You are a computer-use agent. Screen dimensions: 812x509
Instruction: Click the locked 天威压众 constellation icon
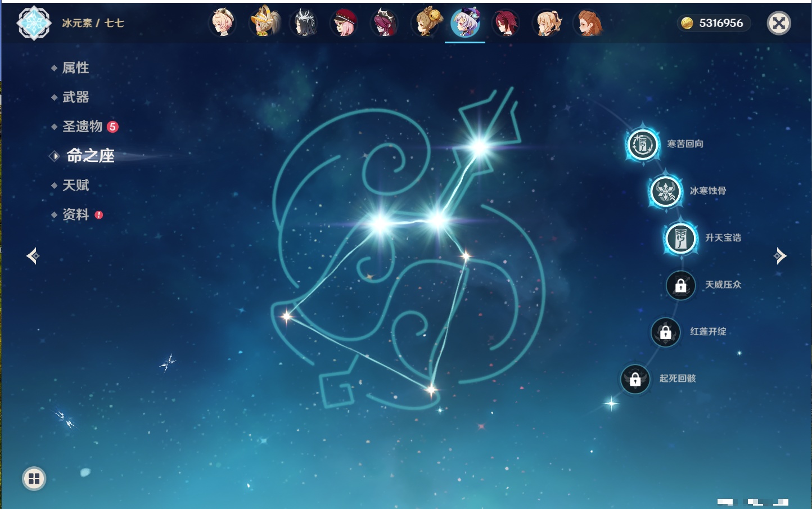coord(681,285)
